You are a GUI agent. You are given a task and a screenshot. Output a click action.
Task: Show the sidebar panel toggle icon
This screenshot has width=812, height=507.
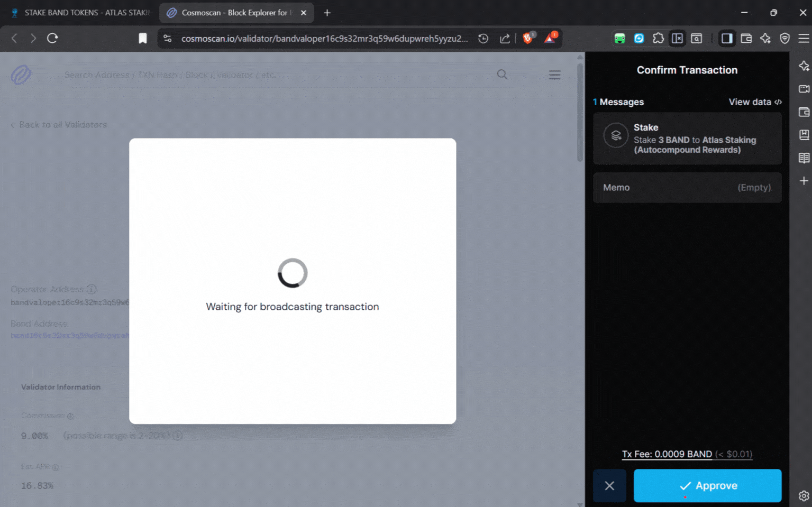[727, 38]
